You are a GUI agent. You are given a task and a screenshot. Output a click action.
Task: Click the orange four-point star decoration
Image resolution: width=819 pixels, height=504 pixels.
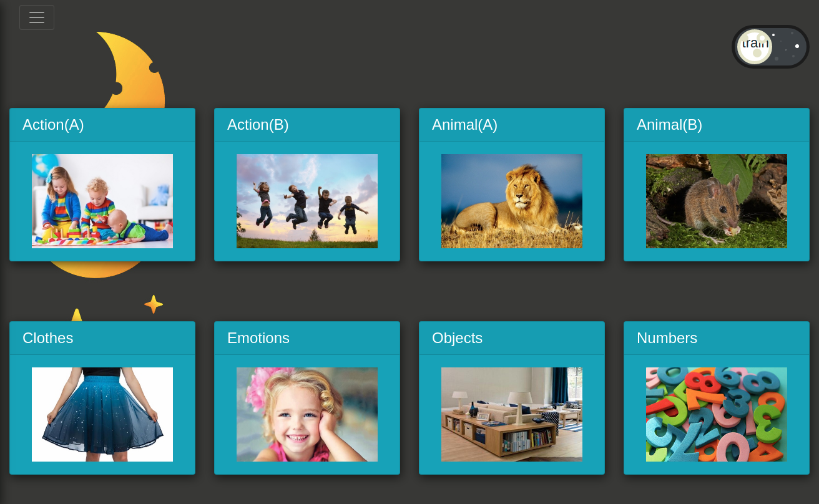154,304
